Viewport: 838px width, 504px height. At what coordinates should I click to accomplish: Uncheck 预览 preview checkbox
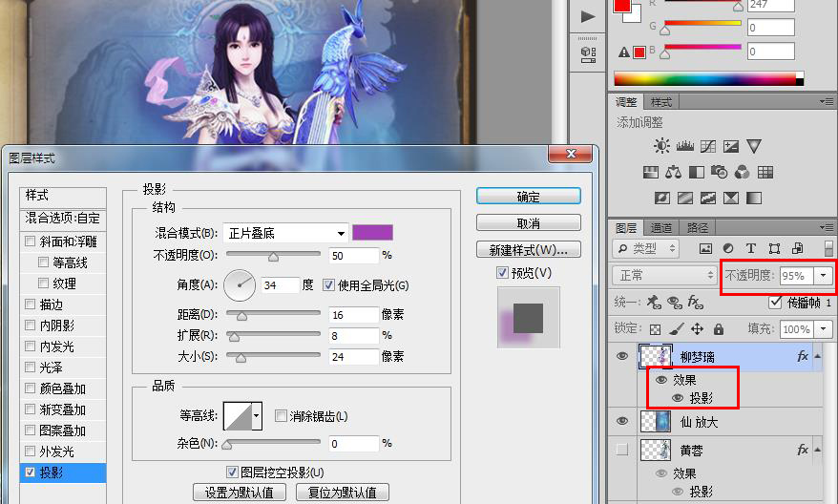(x=502, y=273)
